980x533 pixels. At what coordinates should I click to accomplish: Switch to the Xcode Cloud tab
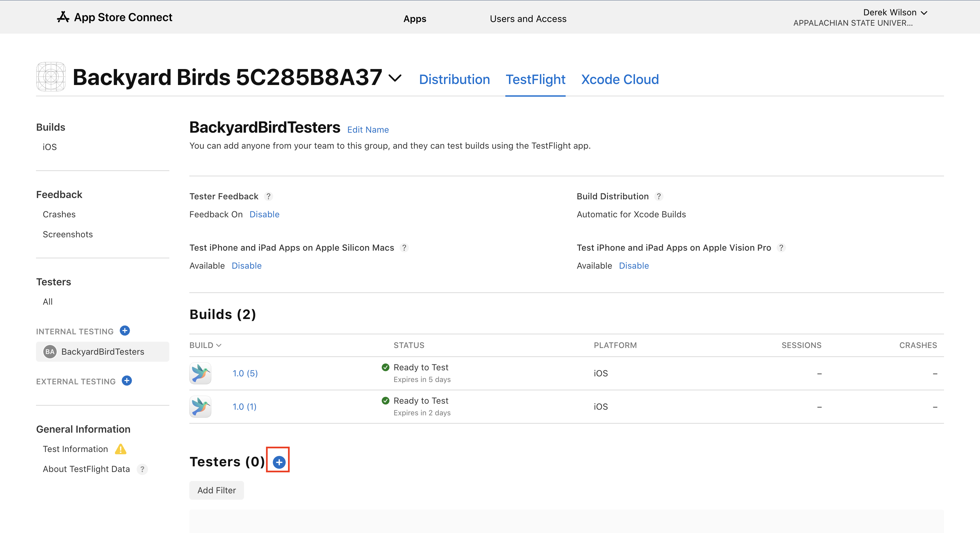pyautogui.click(x=620, y=79)
